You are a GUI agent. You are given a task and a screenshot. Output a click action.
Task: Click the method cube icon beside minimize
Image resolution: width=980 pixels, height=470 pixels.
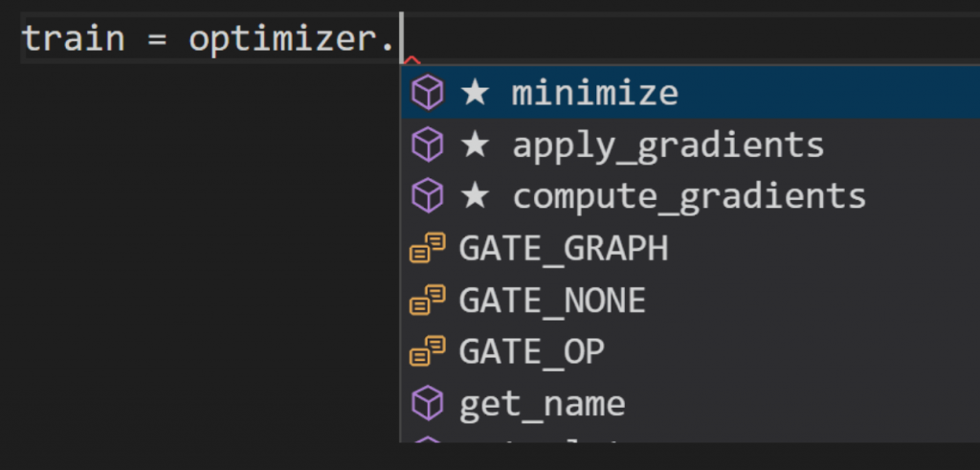pyautogui.click(x=427, y=93)
